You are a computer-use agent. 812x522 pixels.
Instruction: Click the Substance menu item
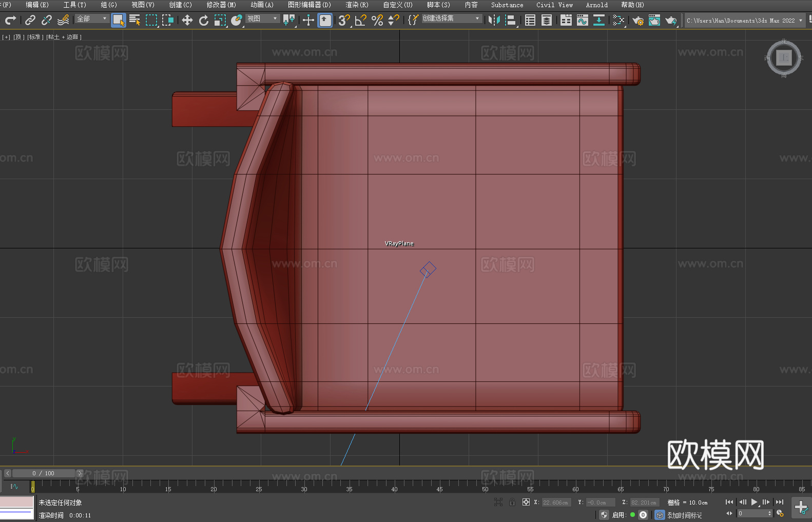(507, 5)
